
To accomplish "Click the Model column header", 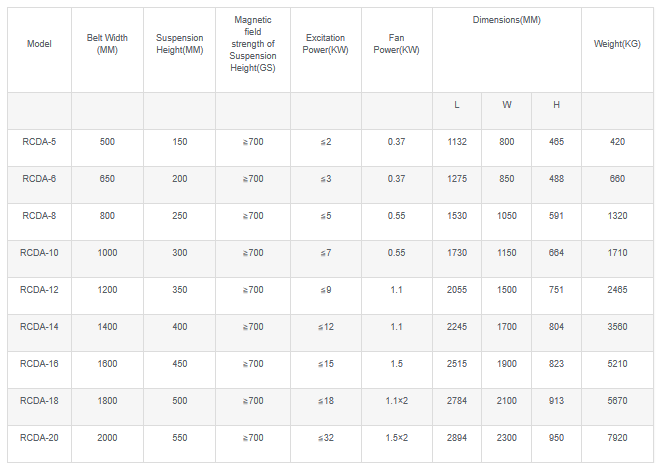I will point(39,44).
